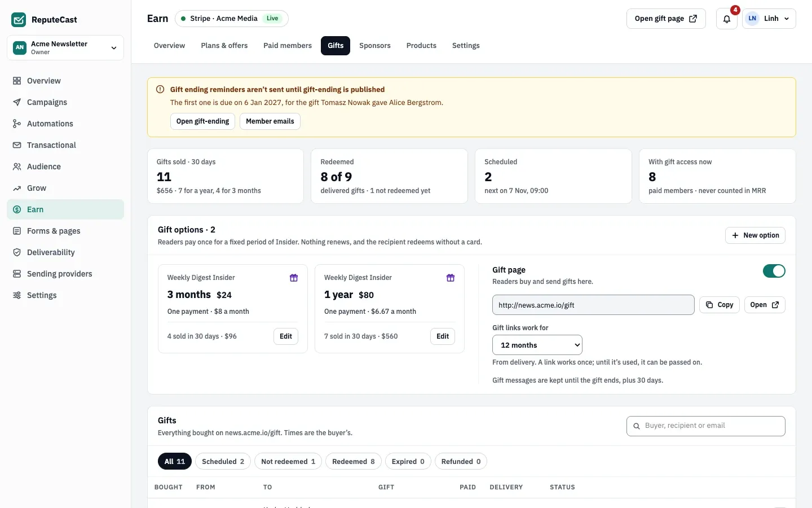Image resolution: width=812 pixels, height=508 pixels.
Task: Click the gift page URL field
Action: [x=593, y=305]
